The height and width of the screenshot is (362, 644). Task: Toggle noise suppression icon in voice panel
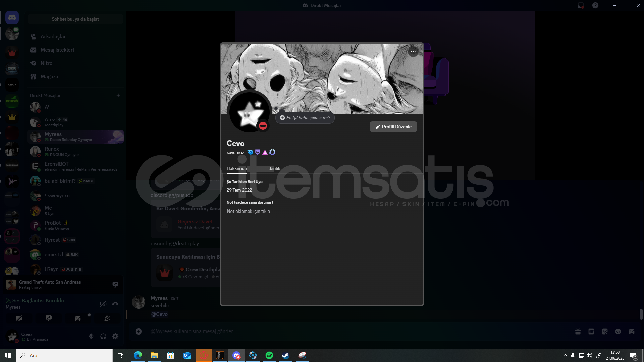103,304
